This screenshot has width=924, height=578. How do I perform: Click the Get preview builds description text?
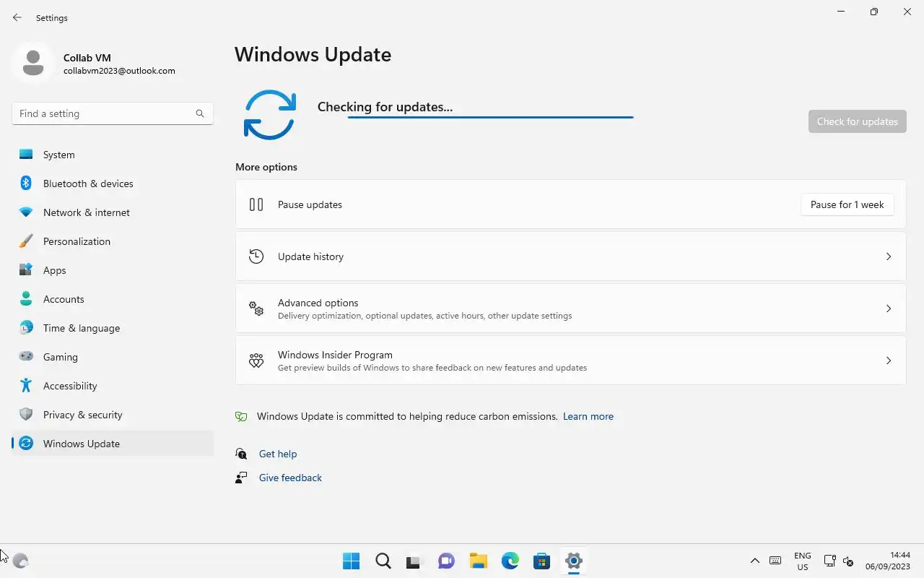[432, 368]
